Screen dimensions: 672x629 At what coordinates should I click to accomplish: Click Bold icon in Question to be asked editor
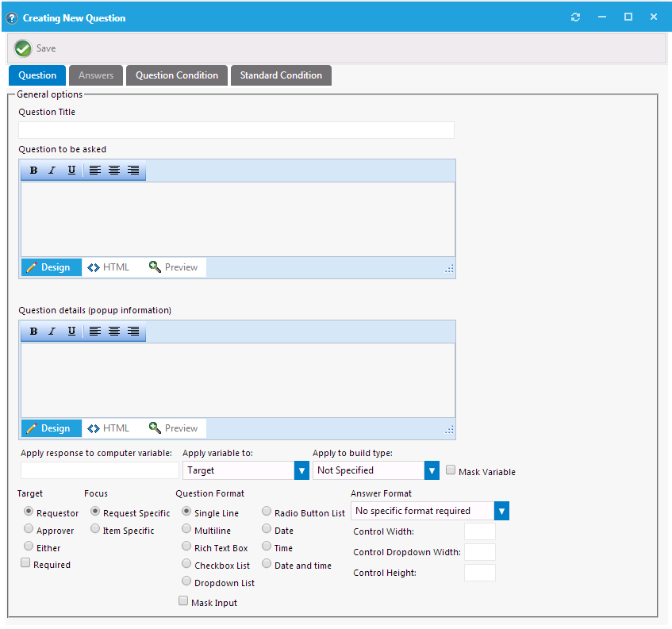[33, 171]
